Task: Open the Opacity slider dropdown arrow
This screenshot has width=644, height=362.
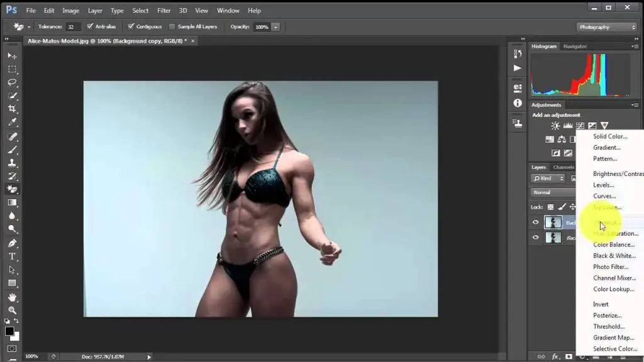Action: 275,27
